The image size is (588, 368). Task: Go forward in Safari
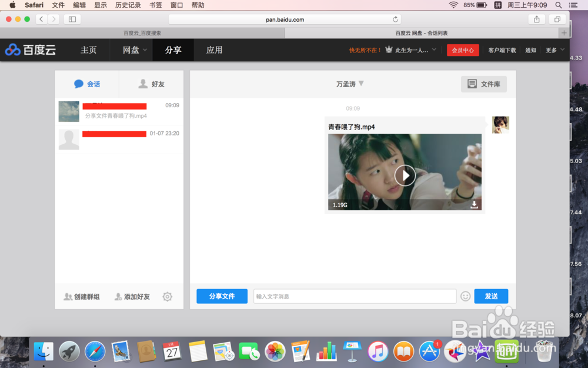(x=54, y=19)
